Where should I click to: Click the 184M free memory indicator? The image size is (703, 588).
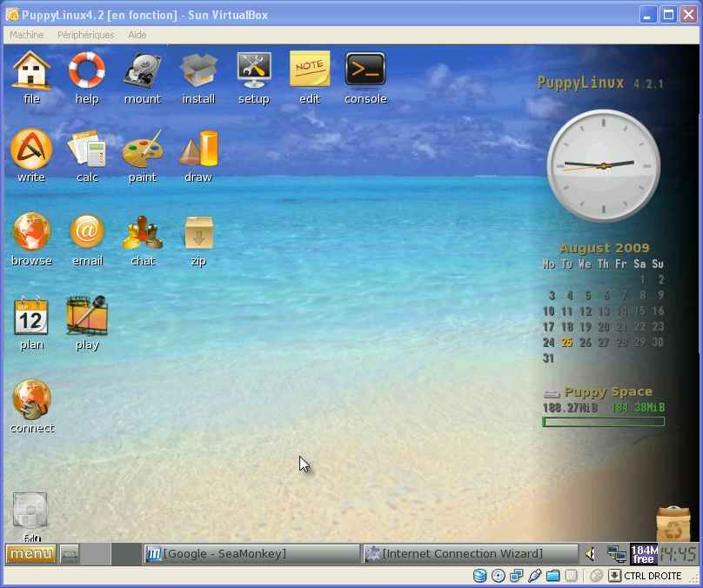pyautogui.click(x=643, y=554)
